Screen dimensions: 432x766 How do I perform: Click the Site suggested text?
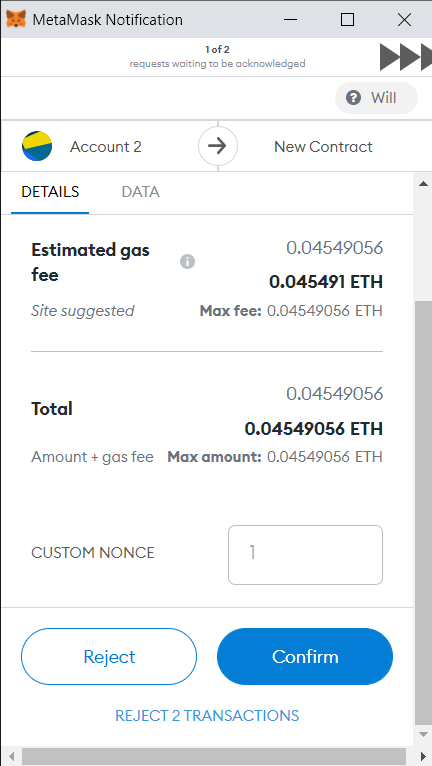click(x=83, y=311)
